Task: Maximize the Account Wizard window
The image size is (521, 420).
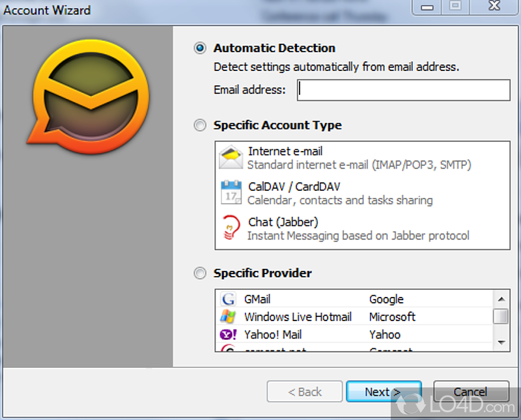Action: (x=455, y=7)
